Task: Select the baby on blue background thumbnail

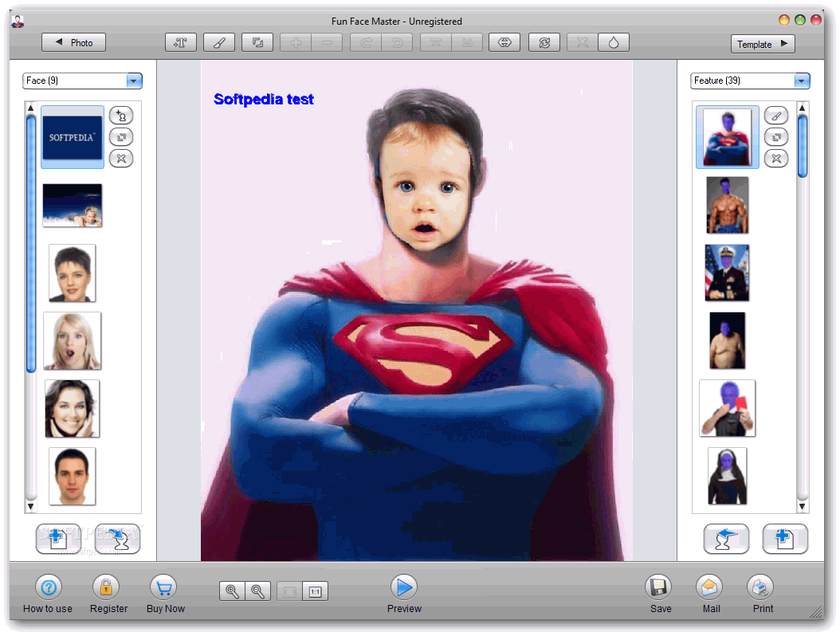Action: click(73, 206)
